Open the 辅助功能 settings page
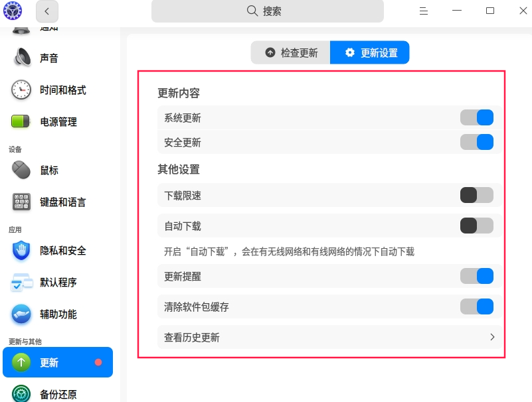 (58, 314)
